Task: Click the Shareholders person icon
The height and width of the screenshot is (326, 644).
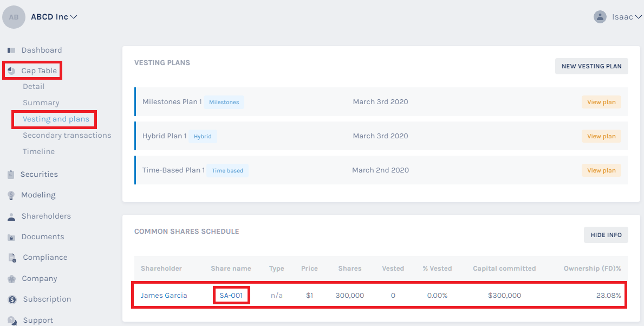Action: [x=11, y=216]
